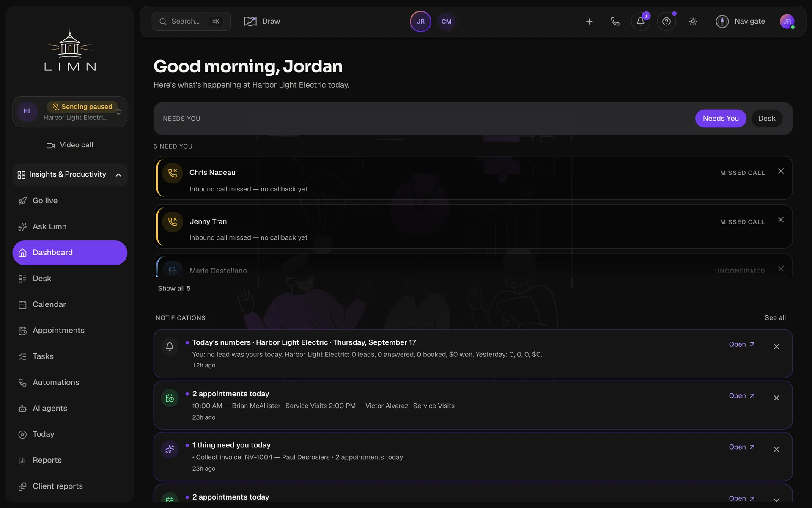
Task: Open Tasks in sidebar
Action: (70, 356)
